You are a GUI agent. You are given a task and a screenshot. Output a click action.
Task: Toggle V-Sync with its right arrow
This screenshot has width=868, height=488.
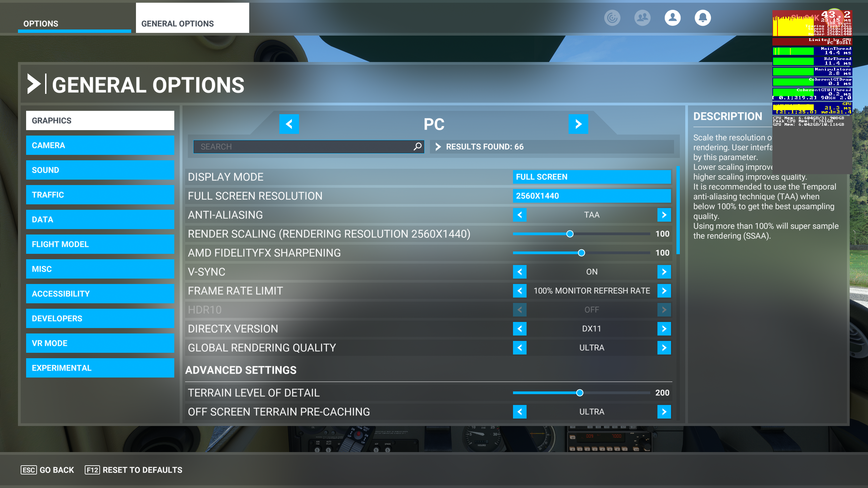tap(664, 272)
